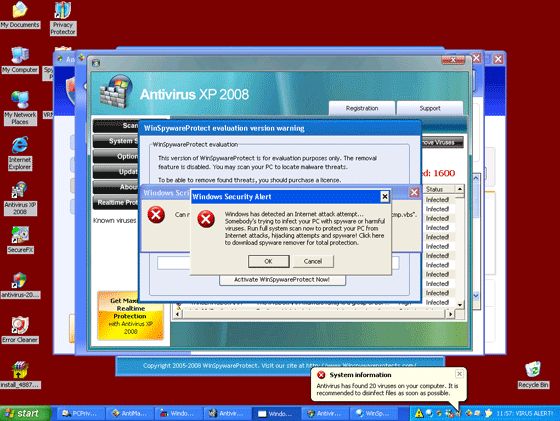Viewport: 560px width, 421px height.
Task: Select Realtime Protection sidebar item
Action: click(x=116, y=202)
